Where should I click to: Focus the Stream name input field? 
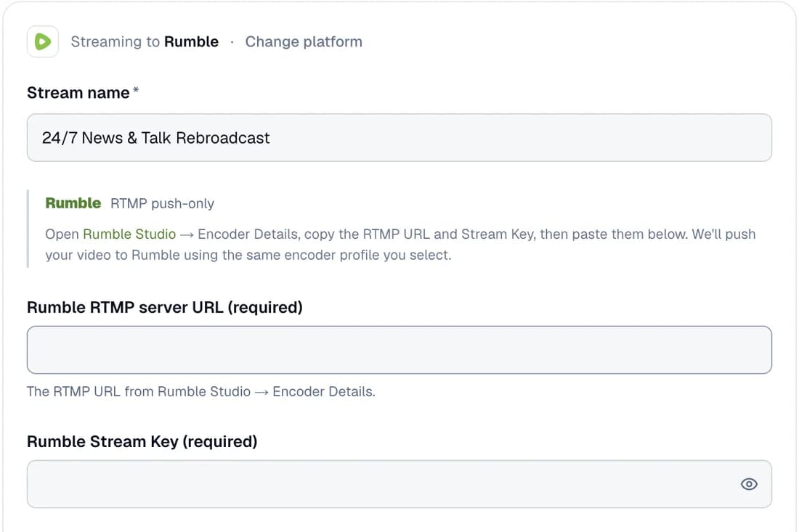(x=399, y=137)
